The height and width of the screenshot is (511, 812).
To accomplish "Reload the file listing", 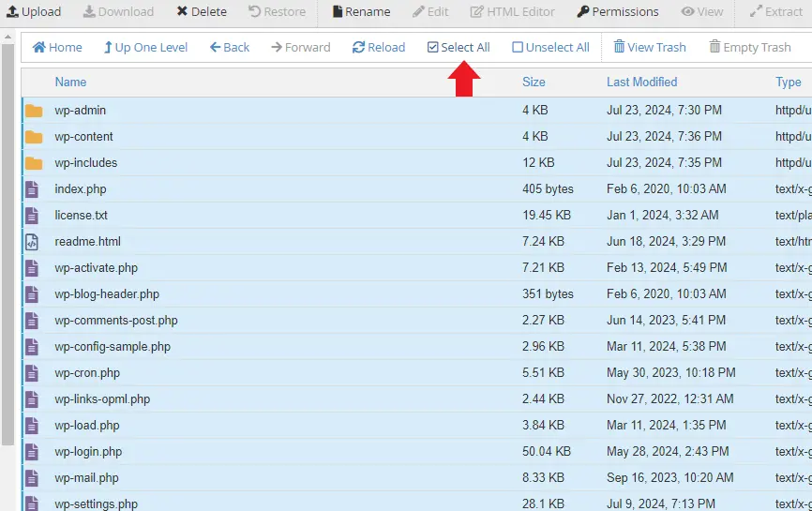I will coord(379,47).
